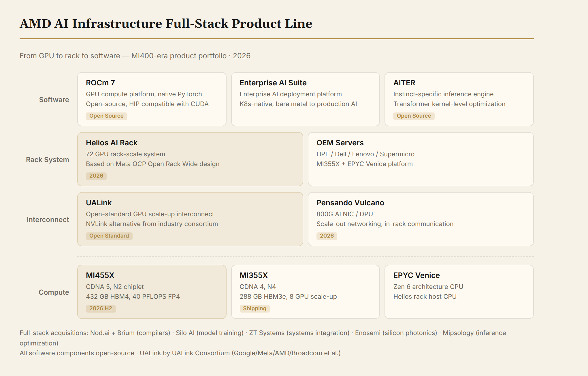
Task: Click 'Open-source, HIP compatible with CUDA' line
Action: [147, 104]
